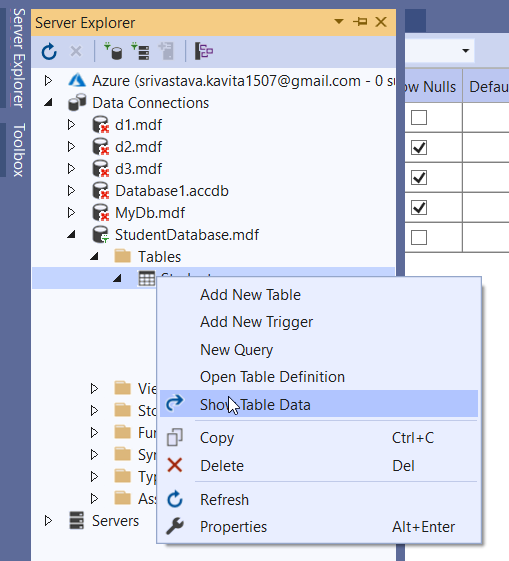The width and height of the screenshot is (509, 561).
Task: Open Properties from the context menu
Action: click(319, 527)
